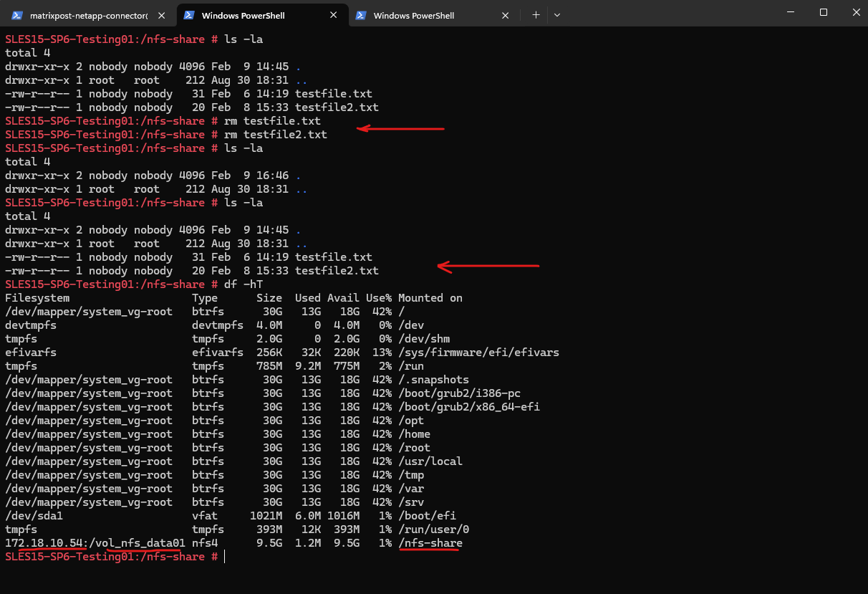Click the 'df -hT' command text
This screenshot has width=868, height=594.
point(243,284)
